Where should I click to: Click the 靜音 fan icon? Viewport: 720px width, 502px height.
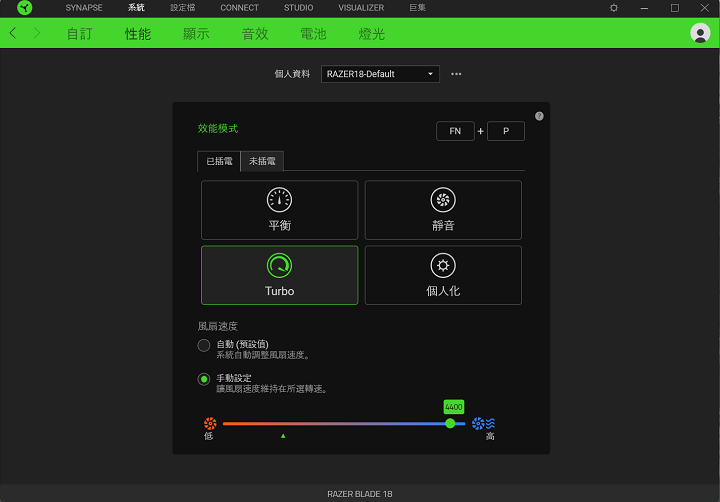click(x=443, y=200)
